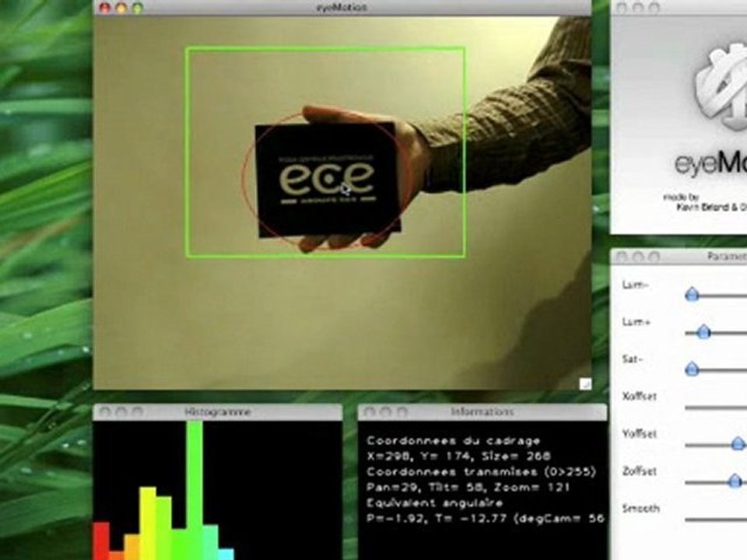
Task: Adjust the Yoffset slider handle
Action: 738,444
